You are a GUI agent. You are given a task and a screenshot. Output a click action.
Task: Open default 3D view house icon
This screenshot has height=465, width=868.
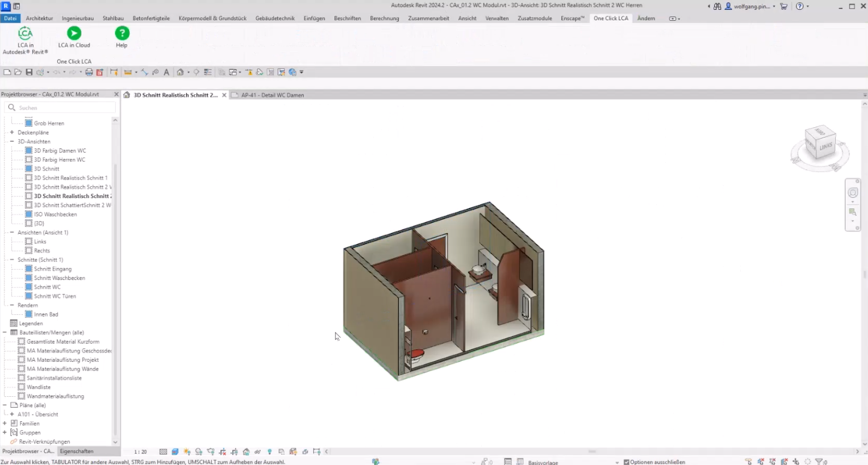point(180,72)
